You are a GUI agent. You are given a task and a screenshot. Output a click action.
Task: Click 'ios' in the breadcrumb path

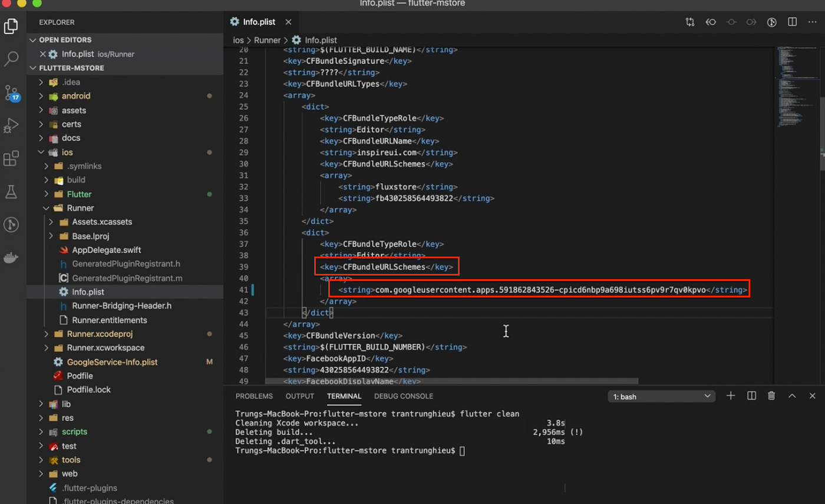[238, 40]
